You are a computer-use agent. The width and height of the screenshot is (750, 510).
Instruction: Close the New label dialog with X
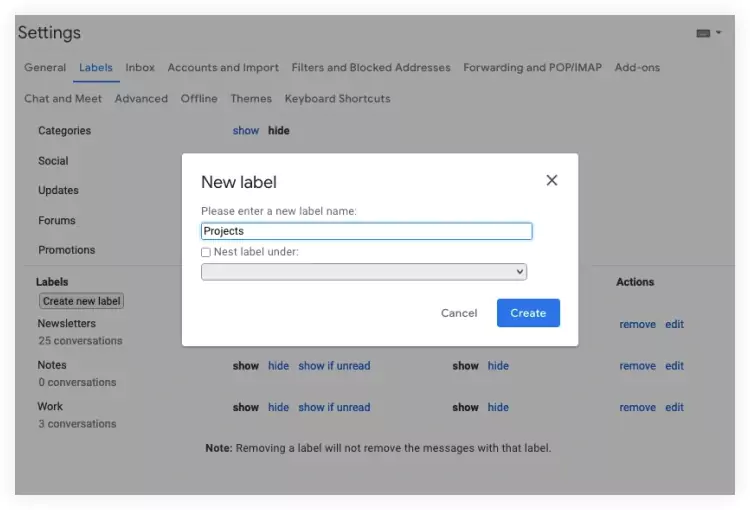(x=551, y=180)
